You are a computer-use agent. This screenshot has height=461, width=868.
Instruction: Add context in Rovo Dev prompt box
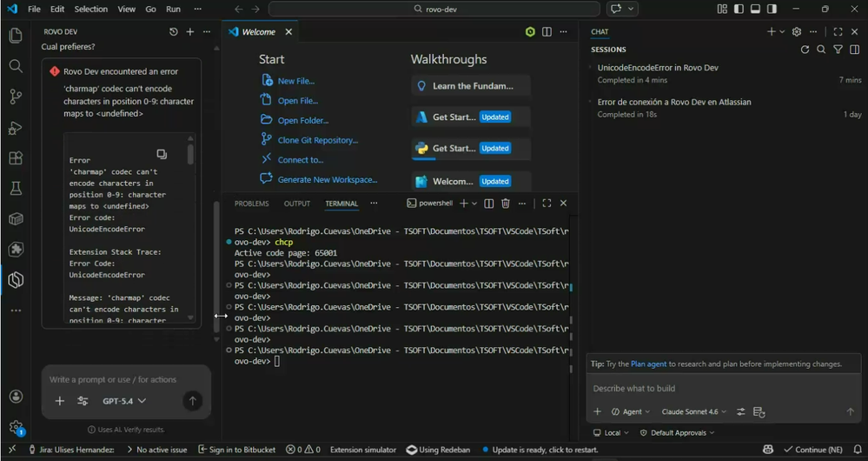pyautogui.click(x=60, y=401)
